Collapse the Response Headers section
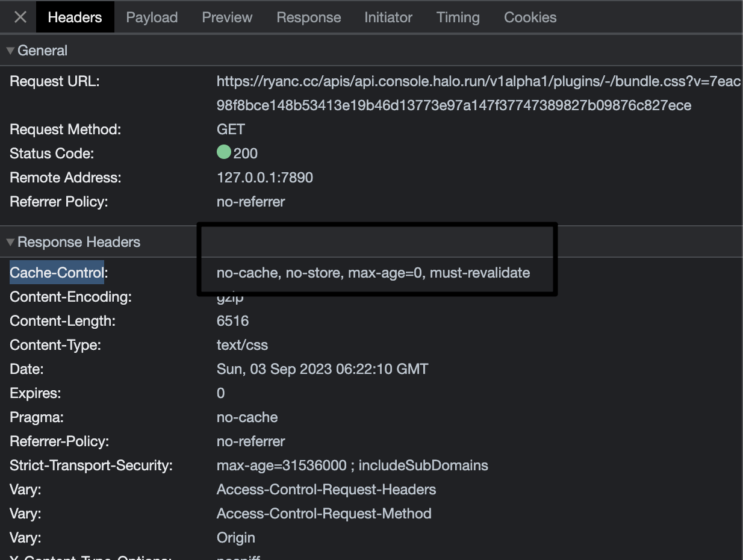Image resolution: width=743 pixels, height=560 pixels. pyautogui.click(x=10, y=242)
